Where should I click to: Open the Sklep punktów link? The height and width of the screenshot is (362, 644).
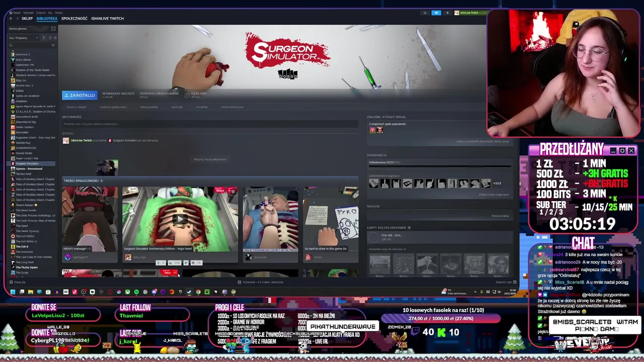click(x=149, y=107)
